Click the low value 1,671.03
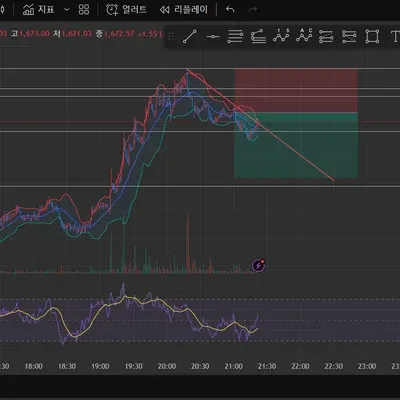The height and width of the screenshot is (400, 400). (x=76, y=34)
